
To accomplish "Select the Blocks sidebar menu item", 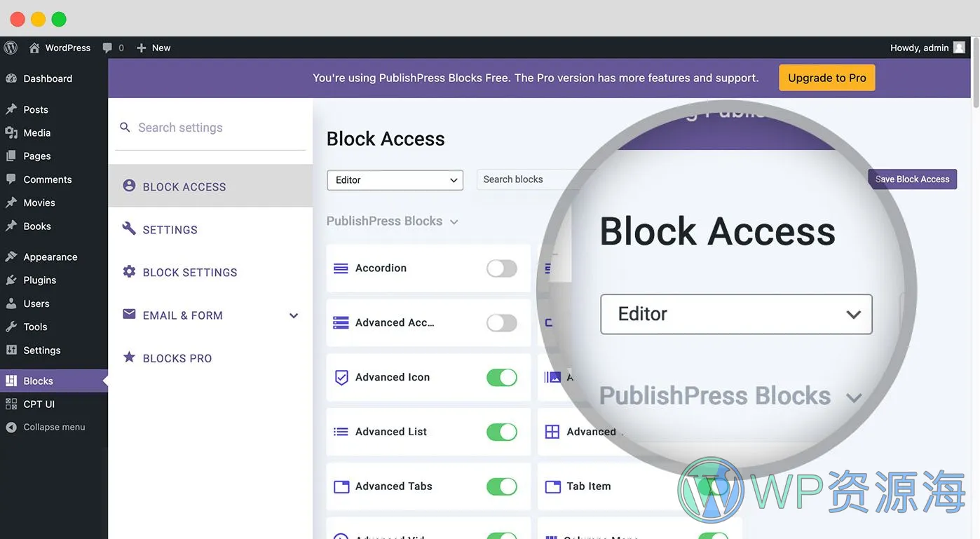I will [54, 381].
